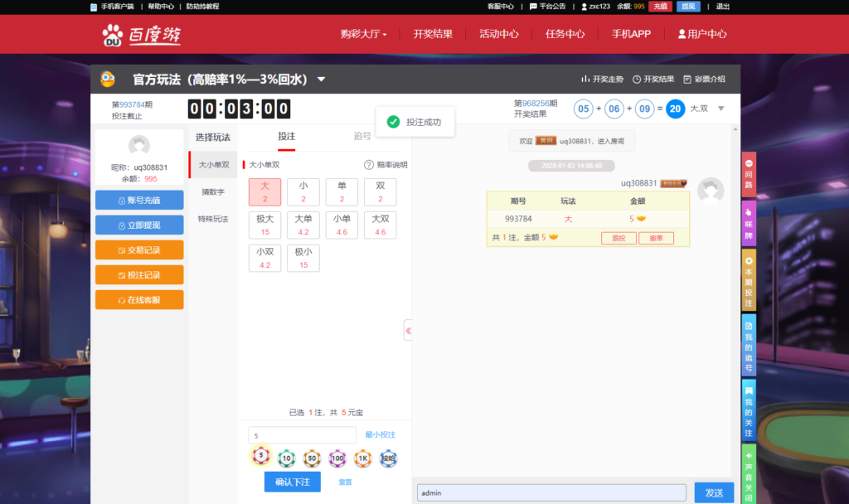This screenshot has height=504, width=849.
Task: Open the 问路 side tab
Action: click(x=749, y=174)
